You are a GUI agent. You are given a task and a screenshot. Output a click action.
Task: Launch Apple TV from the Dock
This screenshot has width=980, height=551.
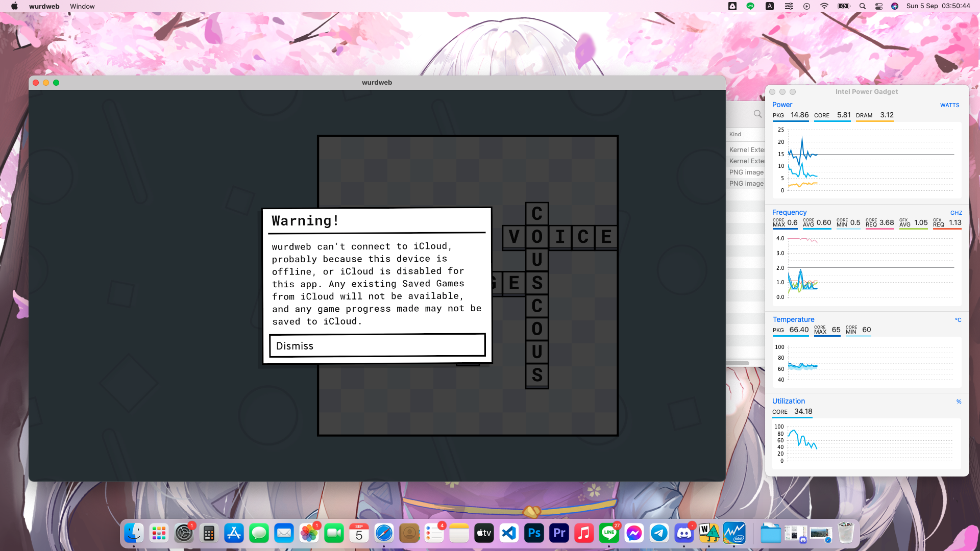click(x=484, y=533)
